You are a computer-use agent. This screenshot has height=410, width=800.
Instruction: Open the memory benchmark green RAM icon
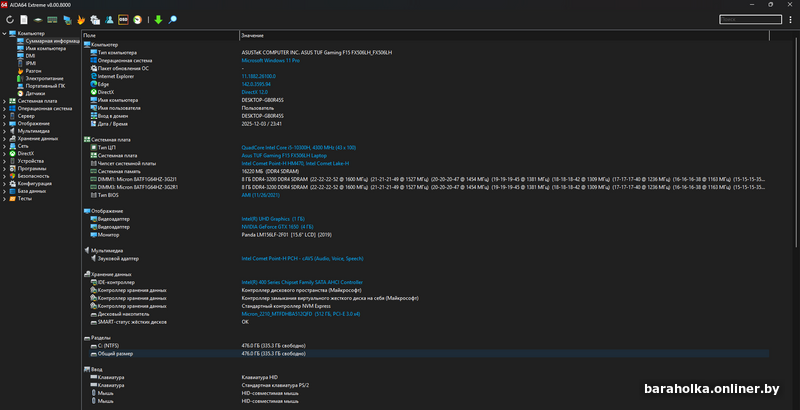pyautogui.click(x=52, y=20)
